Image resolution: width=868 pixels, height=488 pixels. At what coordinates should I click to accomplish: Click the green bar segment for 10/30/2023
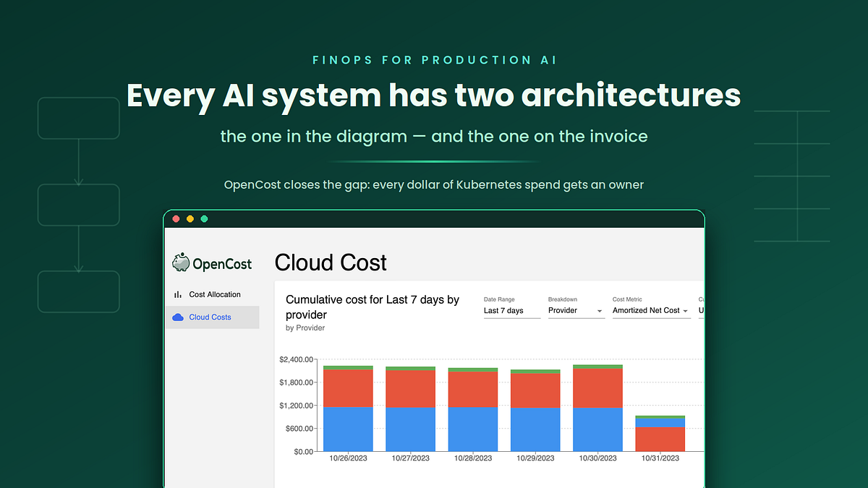(x=597, y=367)
